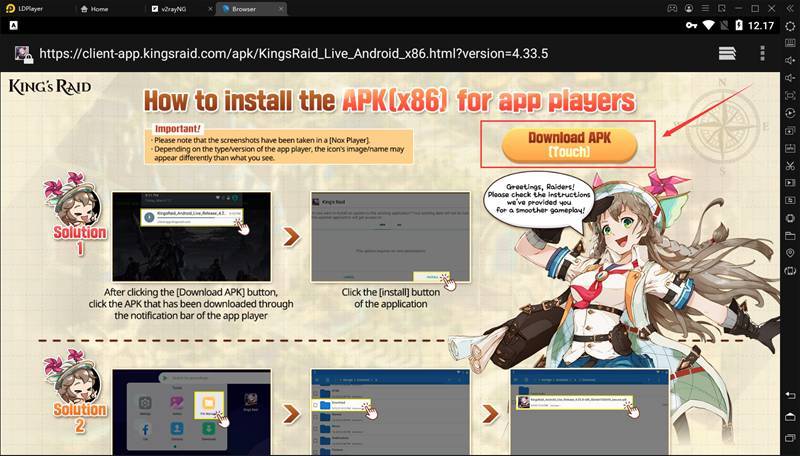This screenshot has width=800, height=456.
Task: Open the user account icon
Action: point(689,9)
